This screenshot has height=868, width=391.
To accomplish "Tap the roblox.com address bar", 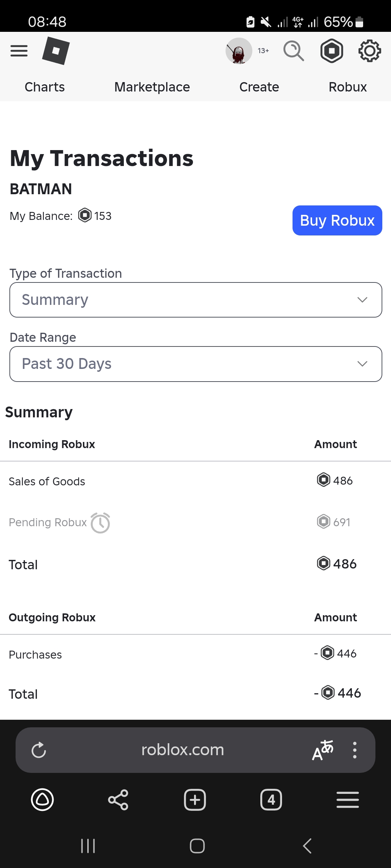I will click(182, 750).
